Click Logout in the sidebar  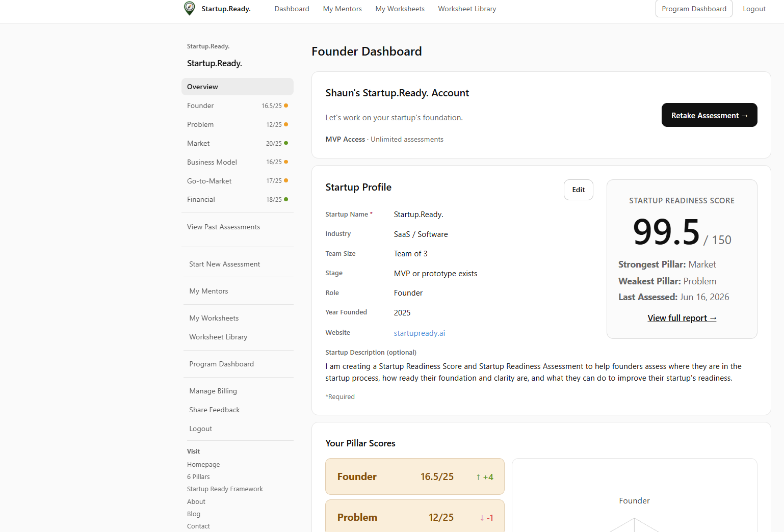point(200,429)
